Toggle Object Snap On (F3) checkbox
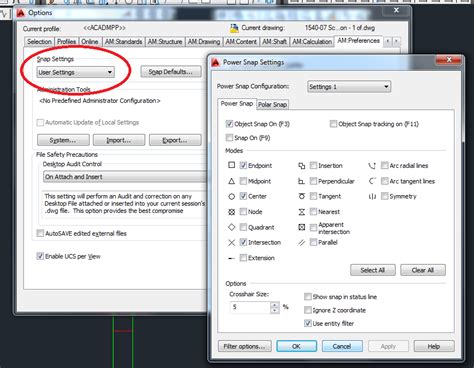Screen dimensions: 474x368 pos(229,124)
